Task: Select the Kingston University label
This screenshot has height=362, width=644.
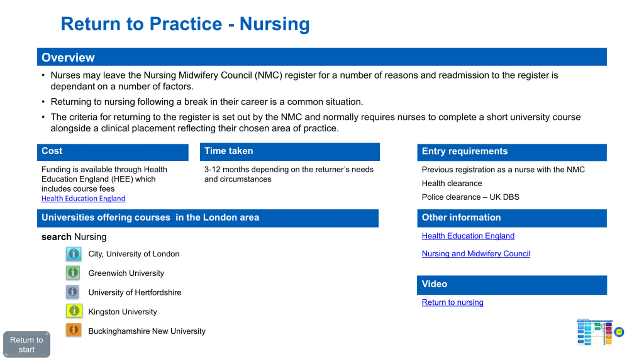Action: 123,312
